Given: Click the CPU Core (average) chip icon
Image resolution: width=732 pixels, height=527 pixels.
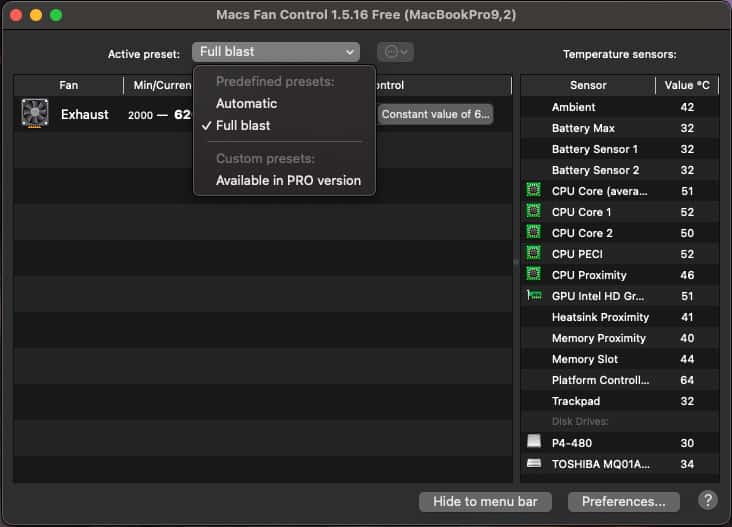Looking at the screenshot, I should pos(534,190).
